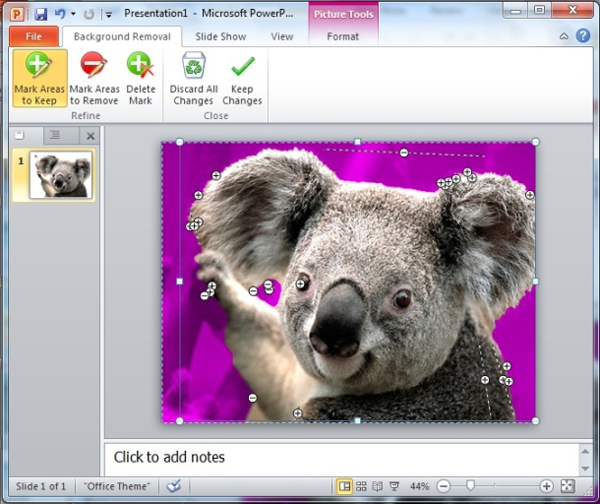Minimize the ribbon with the caret
Viewport: 600px width, 504px height.
click(564, 36)
